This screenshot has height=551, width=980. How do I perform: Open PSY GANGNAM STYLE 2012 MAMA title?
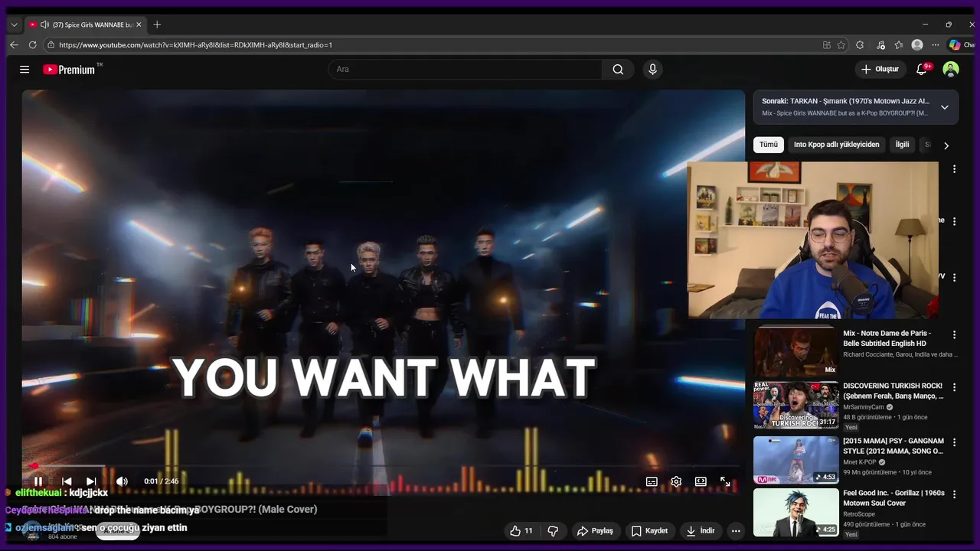[x=893, y=446]
